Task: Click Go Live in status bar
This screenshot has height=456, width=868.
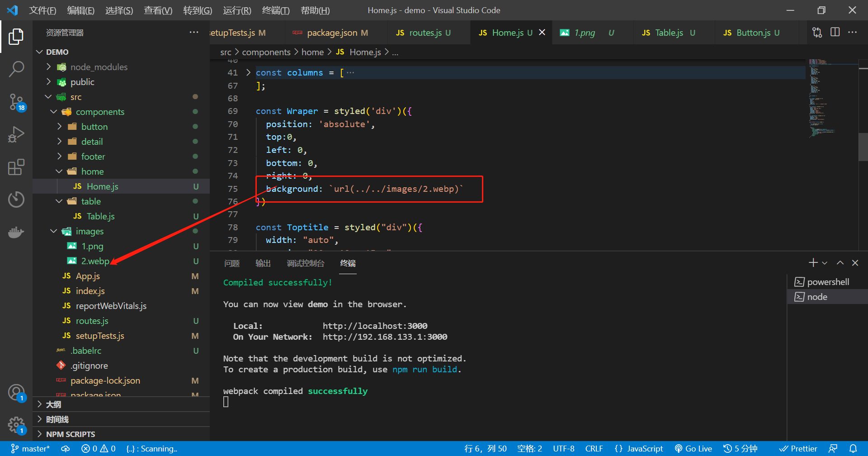Action: [693, 449]
